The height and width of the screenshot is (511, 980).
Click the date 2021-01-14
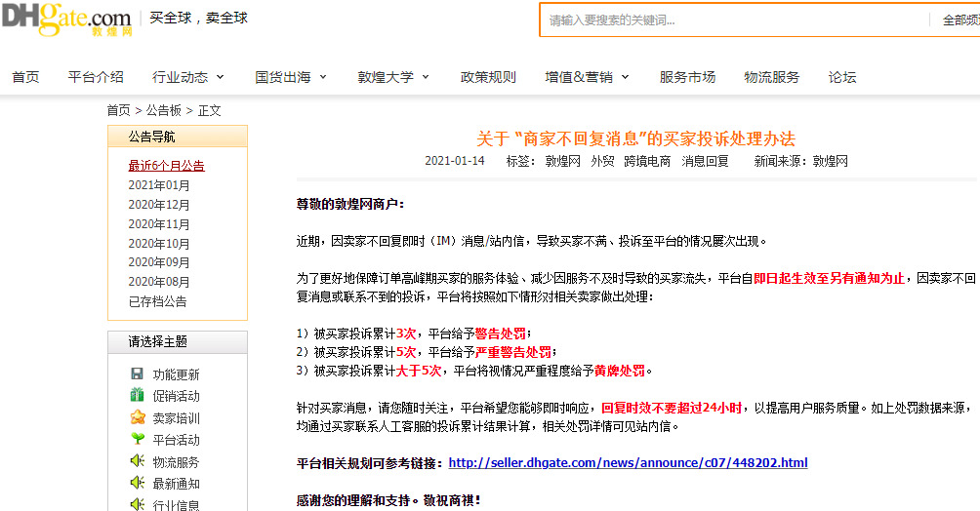[455, 161]
